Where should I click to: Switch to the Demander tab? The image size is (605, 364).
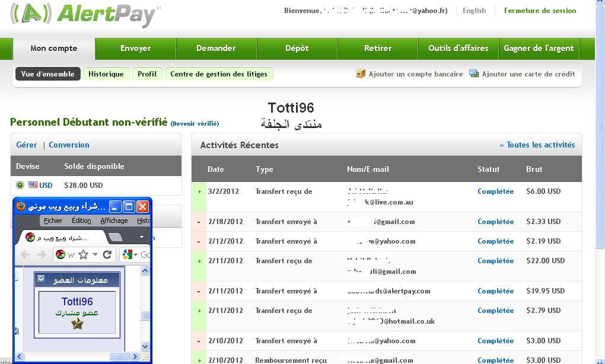(216, 49)
